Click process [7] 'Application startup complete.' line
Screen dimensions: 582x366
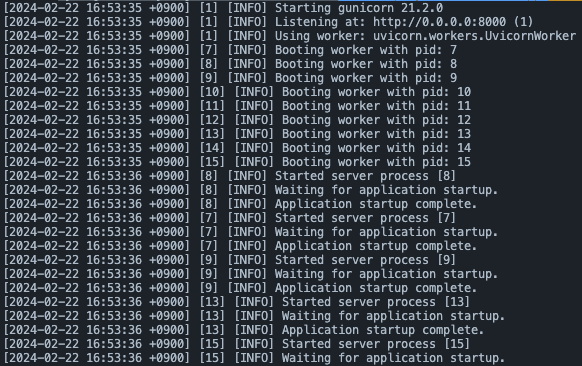coord(376,246)
